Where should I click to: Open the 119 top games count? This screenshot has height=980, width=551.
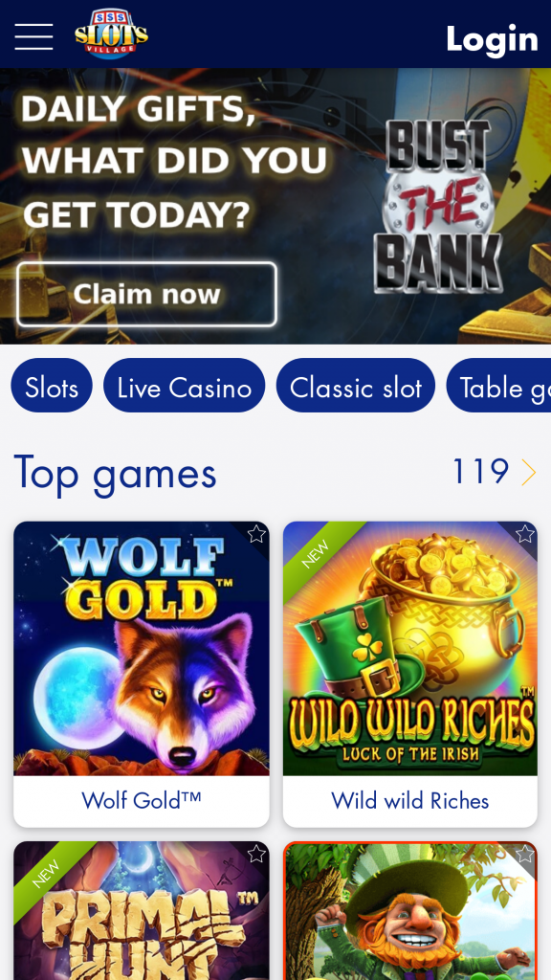pos(480,471)
